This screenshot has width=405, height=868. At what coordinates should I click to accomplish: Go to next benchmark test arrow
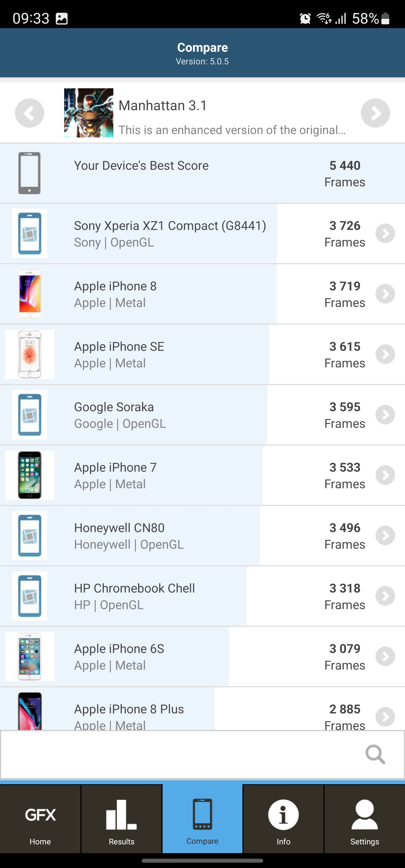(375, 113)
